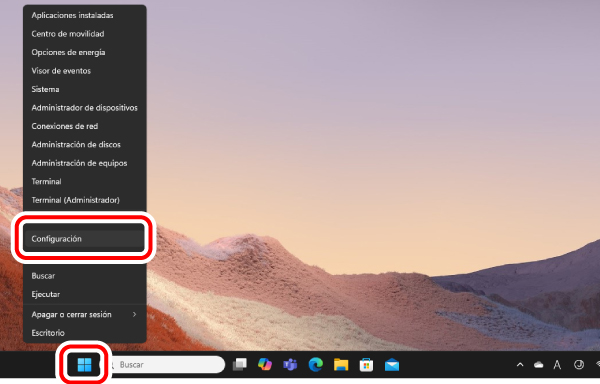Launch Microsoft Edge browser

pyautogui.click(x=316, y=364)
